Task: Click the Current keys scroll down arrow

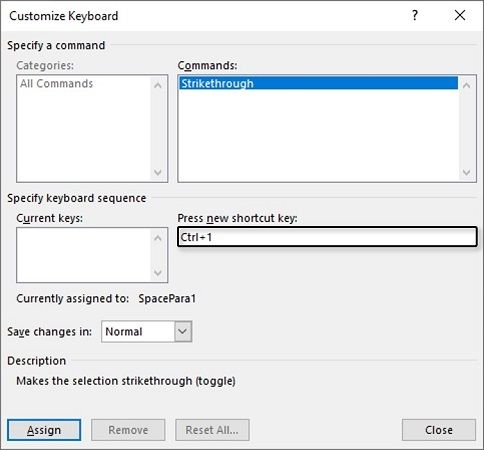Action: [x=158, y=272]
